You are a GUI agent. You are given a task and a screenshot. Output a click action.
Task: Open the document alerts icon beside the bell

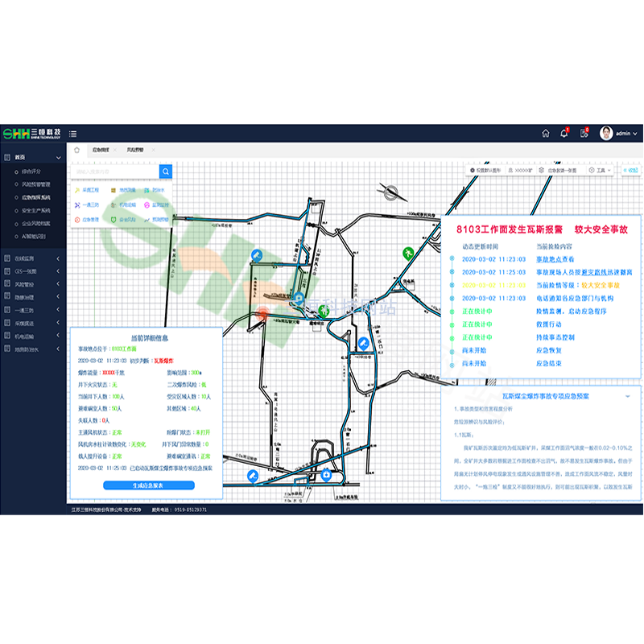(x=584, y=134)
